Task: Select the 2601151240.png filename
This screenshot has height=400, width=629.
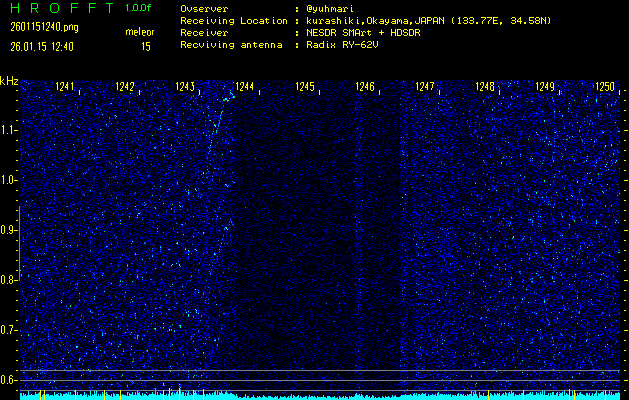Action: [x=39, y=27]
